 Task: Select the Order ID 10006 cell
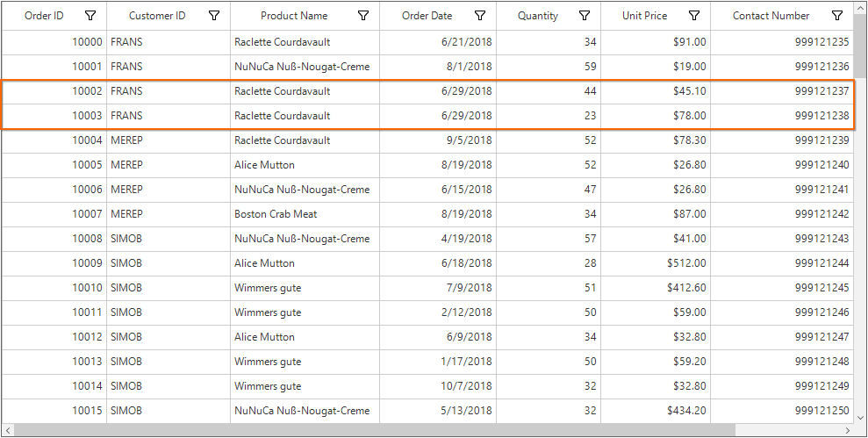coord(54,190)
